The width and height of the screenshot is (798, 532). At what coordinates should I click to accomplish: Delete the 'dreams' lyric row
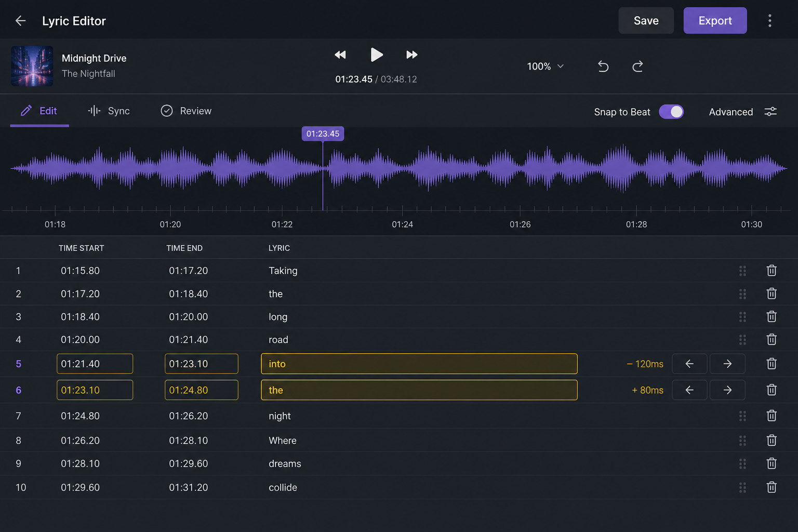click(772, 463)
